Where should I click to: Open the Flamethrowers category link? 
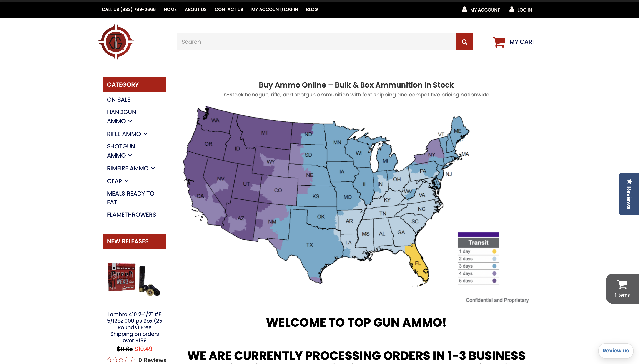click(x=131, y=214)
